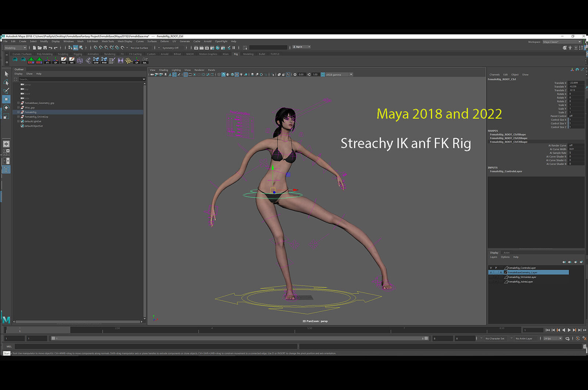Toggle the visibility box of FemaleRig_JointsLayer
Screen dimensions: 588x390
point(491,281)
